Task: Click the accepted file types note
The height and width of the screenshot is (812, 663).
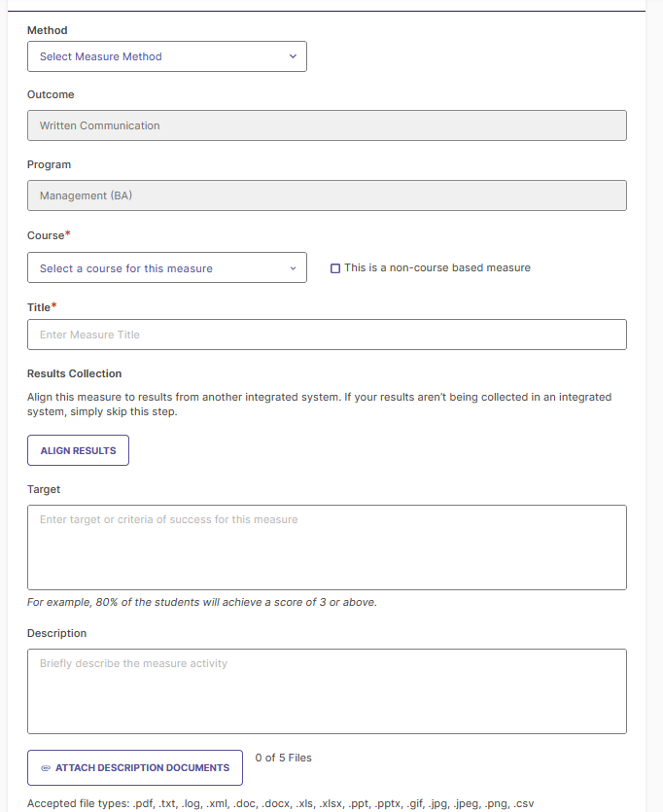Action: tap(281, 803)
